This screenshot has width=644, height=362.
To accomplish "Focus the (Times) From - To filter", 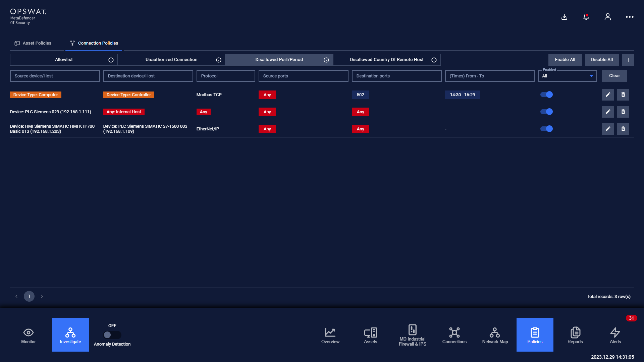I will coord(490,76).
